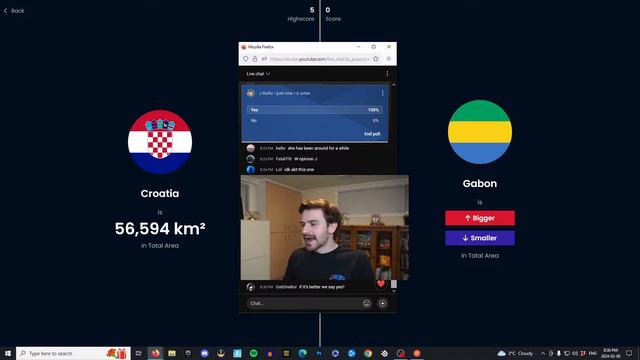Click the shield tracking protection icon

pos(245,59)
